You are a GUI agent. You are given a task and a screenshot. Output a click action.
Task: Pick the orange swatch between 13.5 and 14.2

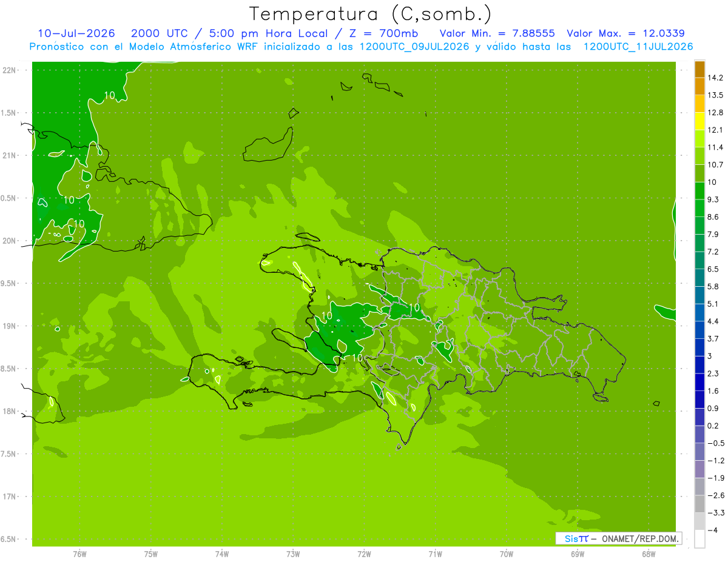(699, 86)
